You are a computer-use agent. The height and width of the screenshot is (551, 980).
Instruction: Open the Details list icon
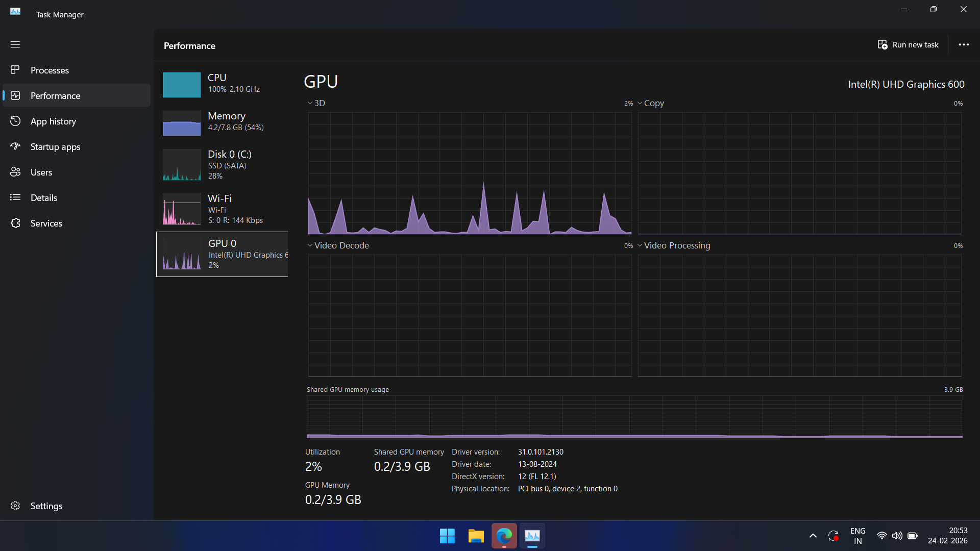(15, 197)
